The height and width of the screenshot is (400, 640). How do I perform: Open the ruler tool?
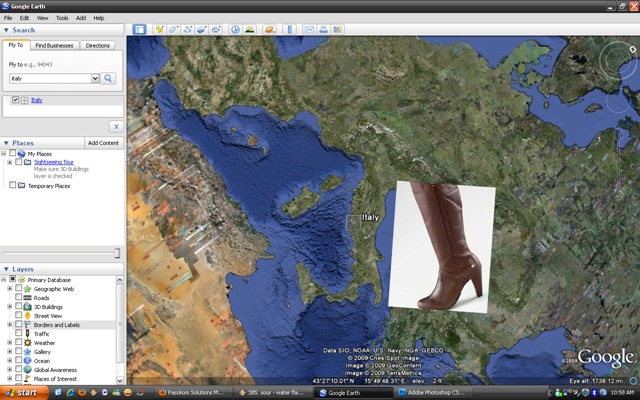point(289,29)
